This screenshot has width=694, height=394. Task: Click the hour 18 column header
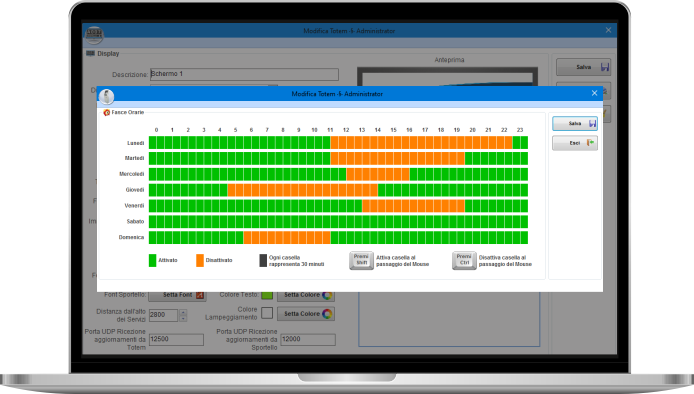tap(441, 130)
